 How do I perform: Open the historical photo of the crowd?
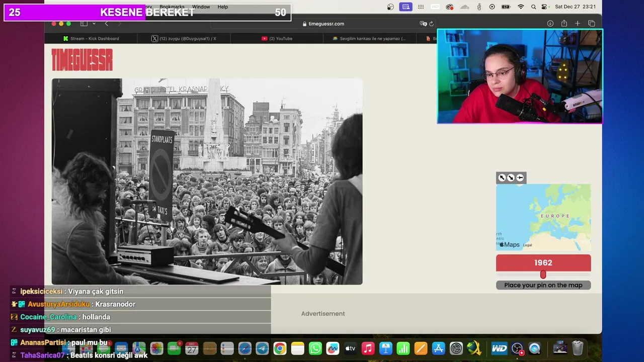207,182
